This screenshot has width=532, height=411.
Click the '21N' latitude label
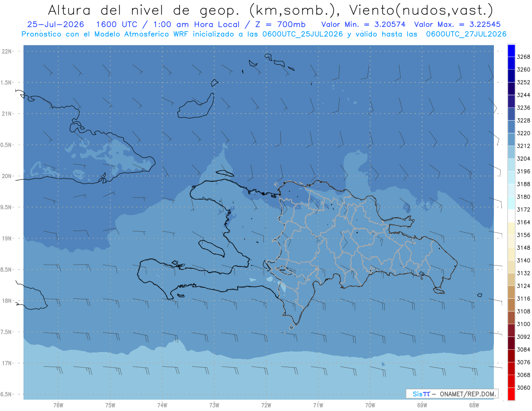7,114
